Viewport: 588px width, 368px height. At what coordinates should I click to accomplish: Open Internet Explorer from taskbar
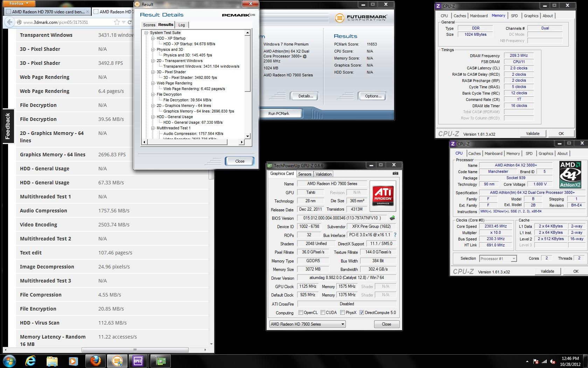[x=31, y=361]
